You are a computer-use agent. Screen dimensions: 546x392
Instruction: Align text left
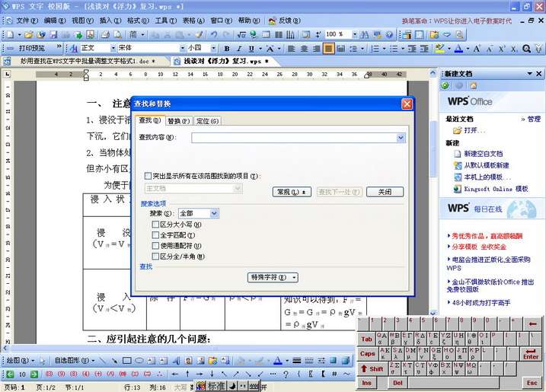(292, 49)
